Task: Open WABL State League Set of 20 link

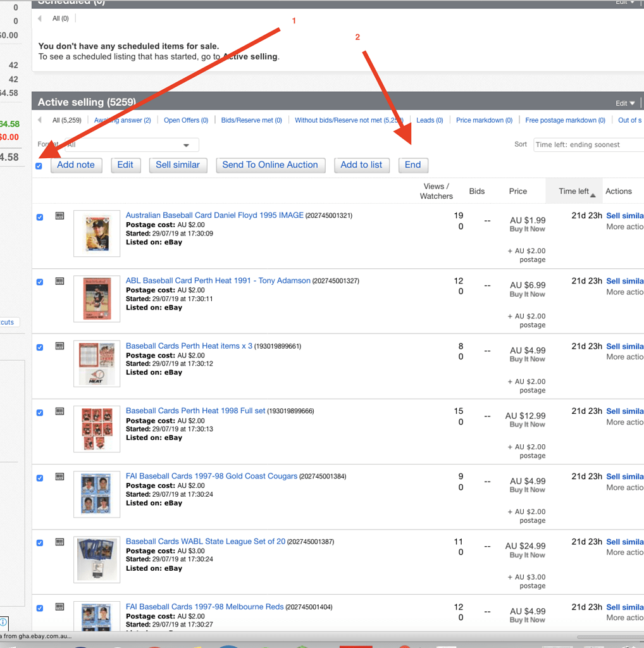Action: point(206,542)
